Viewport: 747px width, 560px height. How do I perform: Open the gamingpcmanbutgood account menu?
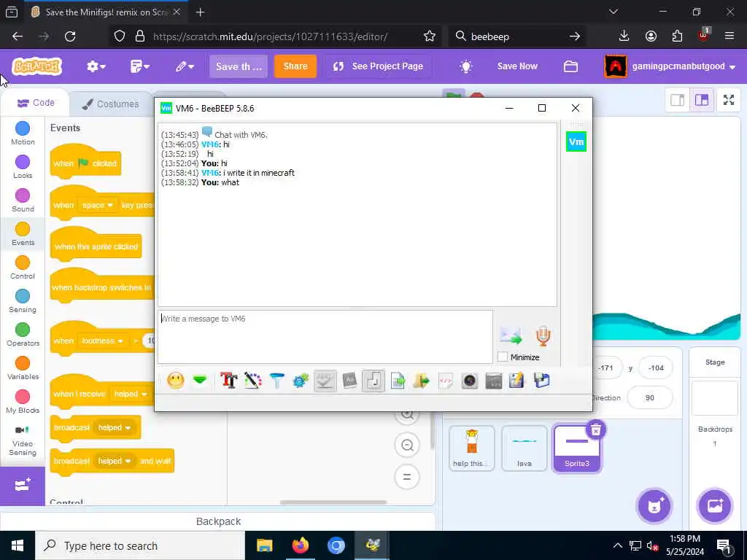[670, 66]
